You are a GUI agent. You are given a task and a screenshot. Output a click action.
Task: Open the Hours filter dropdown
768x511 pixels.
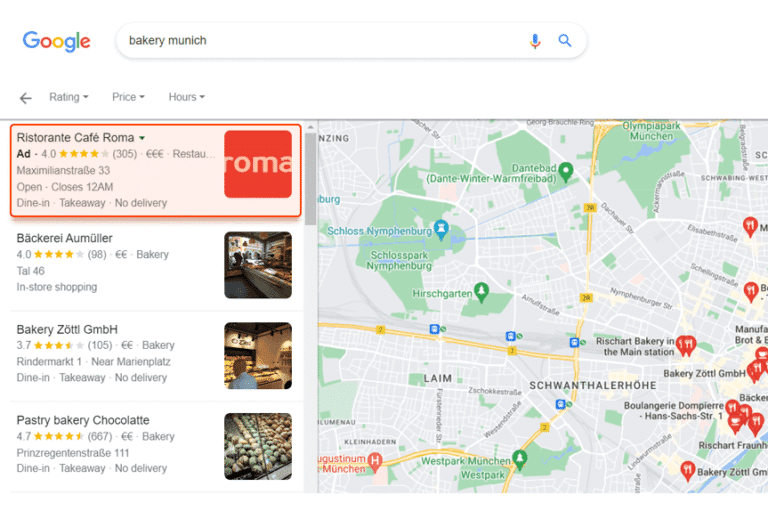coord(186,97)
